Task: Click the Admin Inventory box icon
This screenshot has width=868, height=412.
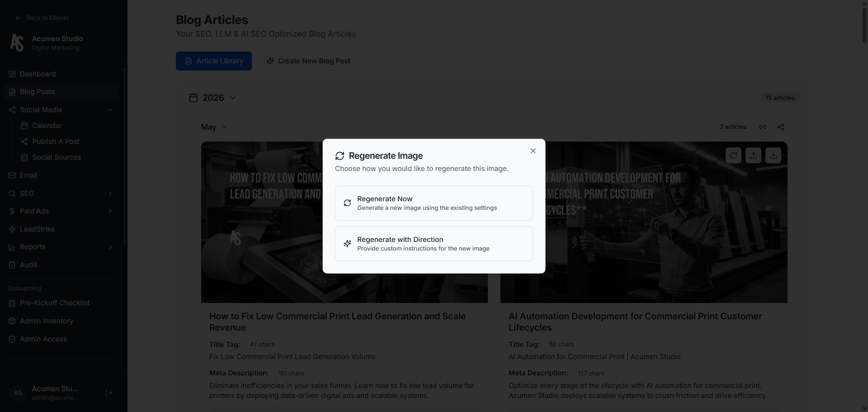Action: [12, 321]
